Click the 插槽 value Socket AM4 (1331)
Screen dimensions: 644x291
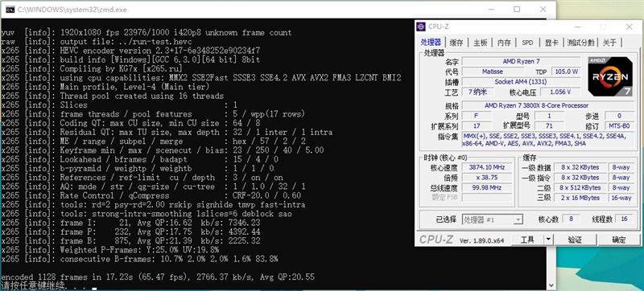(x=521, y=82)
